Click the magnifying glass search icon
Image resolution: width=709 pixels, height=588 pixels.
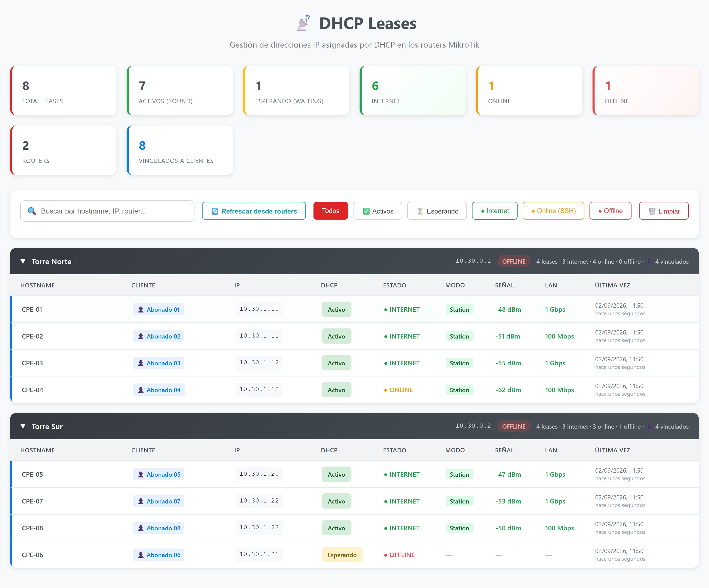click(x=32, y=211)
